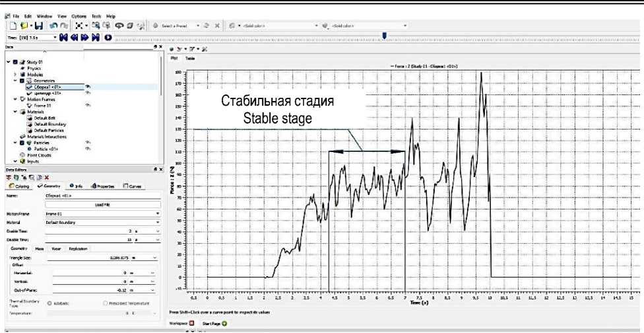
Task: Collapse the Motion Frames tree node
Action: tap(16, 99)
